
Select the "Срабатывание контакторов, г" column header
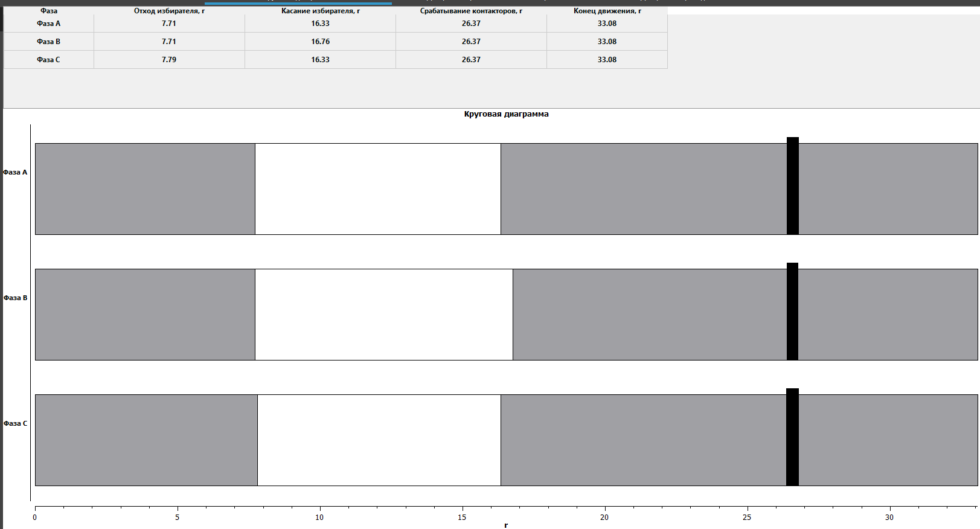coord(471,11)
